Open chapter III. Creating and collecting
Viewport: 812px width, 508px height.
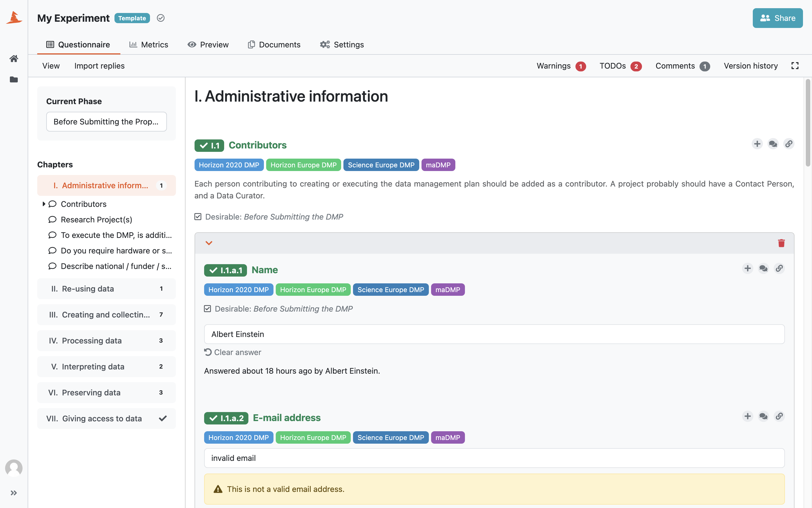[106, 314]
